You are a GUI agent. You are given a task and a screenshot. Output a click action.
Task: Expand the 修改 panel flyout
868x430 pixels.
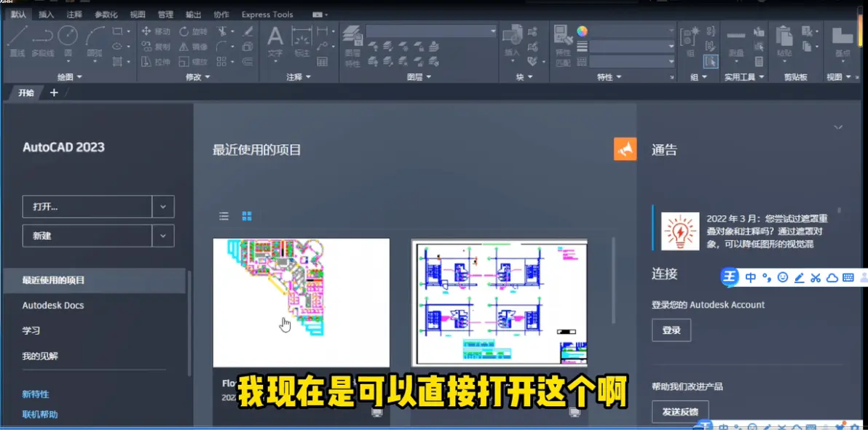click(198, 77)
